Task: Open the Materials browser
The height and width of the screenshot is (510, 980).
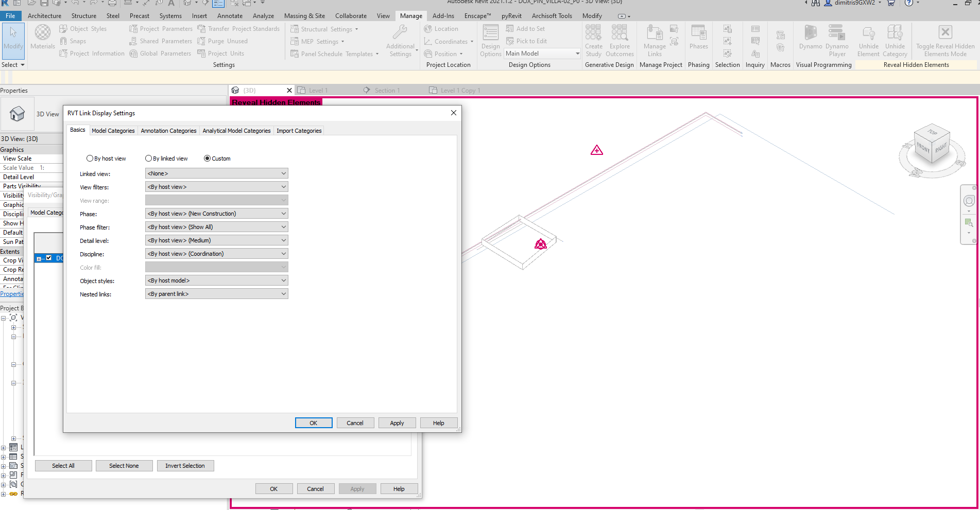Action: click(42, 37)
